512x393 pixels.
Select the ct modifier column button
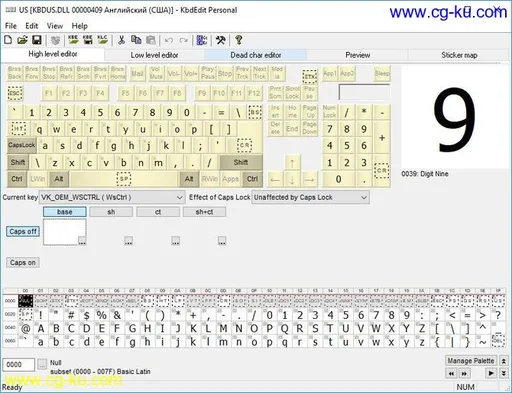pos(158,212)
